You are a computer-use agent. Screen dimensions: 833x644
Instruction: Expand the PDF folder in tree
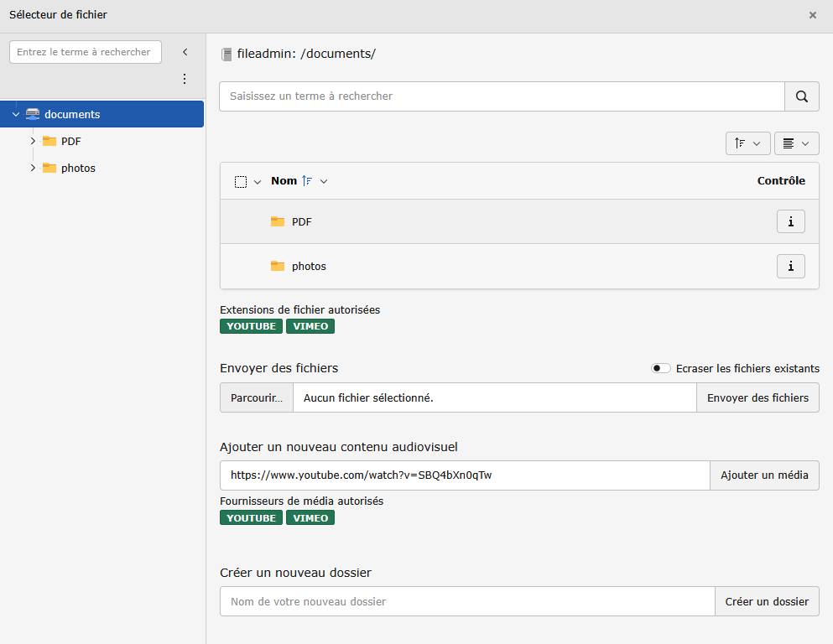pos(33,141)
